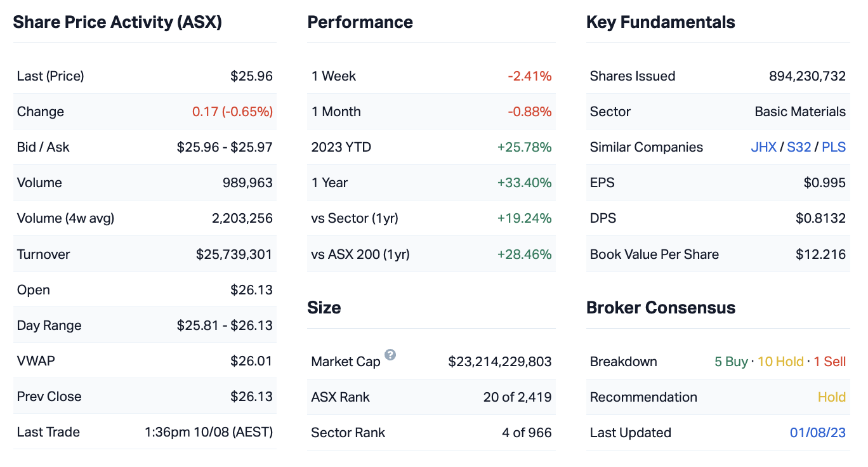The width and height of the screenshot is (868, 467).
Task: Click the Shares Issued number
Action: [x=807, y=76]
